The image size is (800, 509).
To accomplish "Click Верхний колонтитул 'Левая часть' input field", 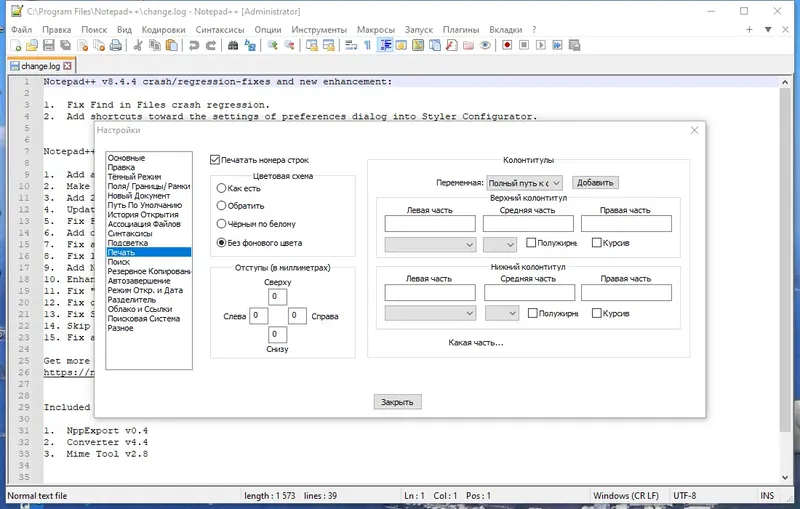I will click(430, 223).
